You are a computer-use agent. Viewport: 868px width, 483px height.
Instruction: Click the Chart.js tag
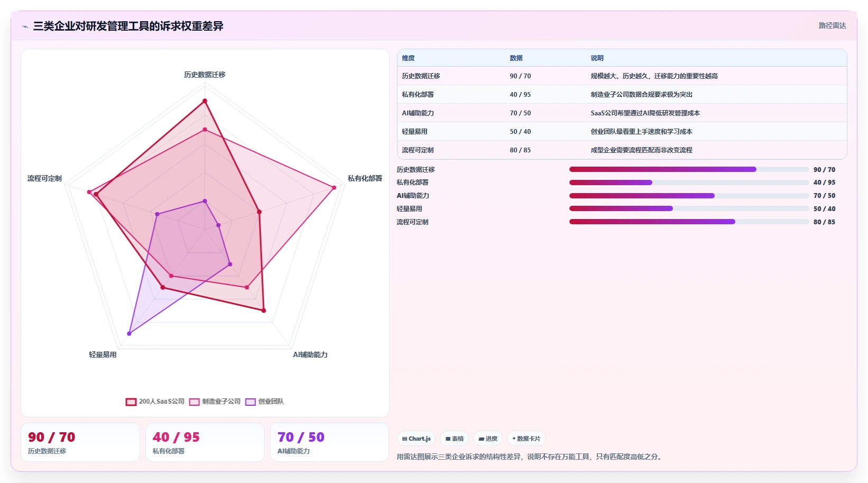point(417,439)
